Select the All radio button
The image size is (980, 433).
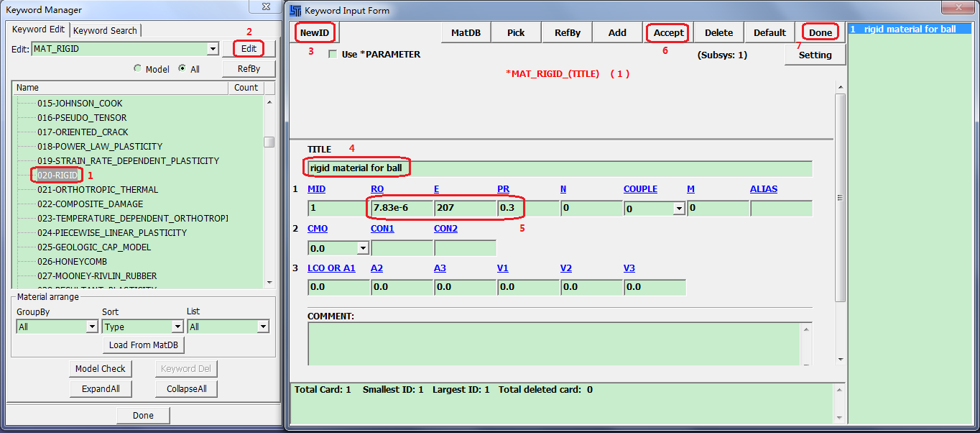click(182, 69)
